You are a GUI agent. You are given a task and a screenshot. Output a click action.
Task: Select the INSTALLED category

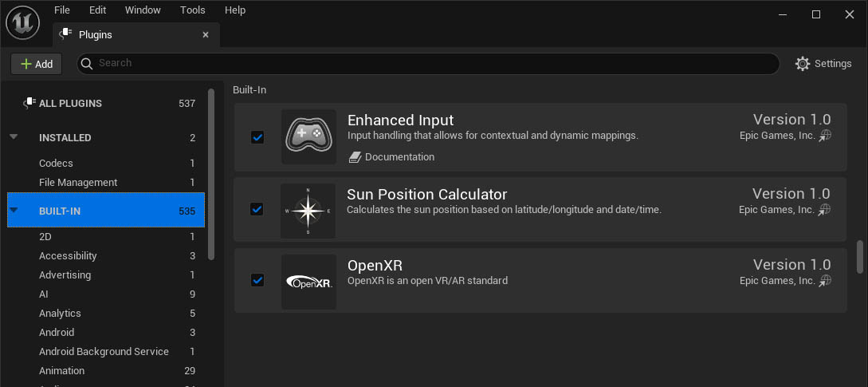pyautogui.click(x=106, y=137)
